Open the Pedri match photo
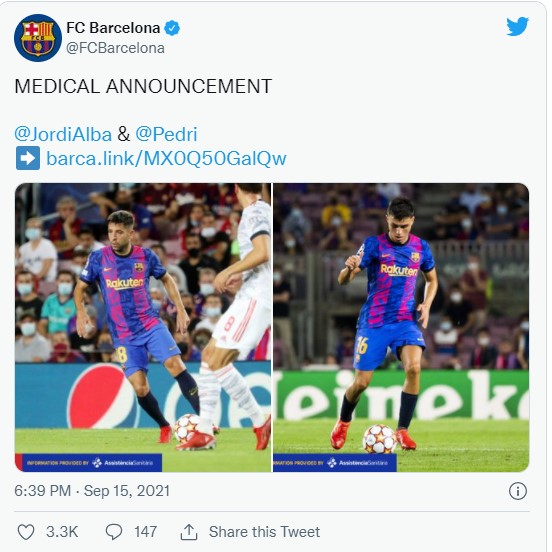 (x=401, y=327)
